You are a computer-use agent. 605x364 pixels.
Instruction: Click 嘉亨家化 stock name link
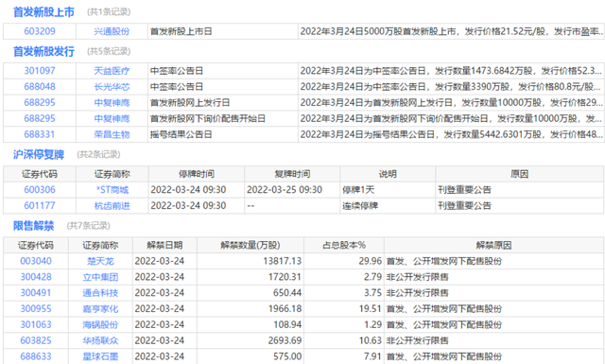pos(100,309)
